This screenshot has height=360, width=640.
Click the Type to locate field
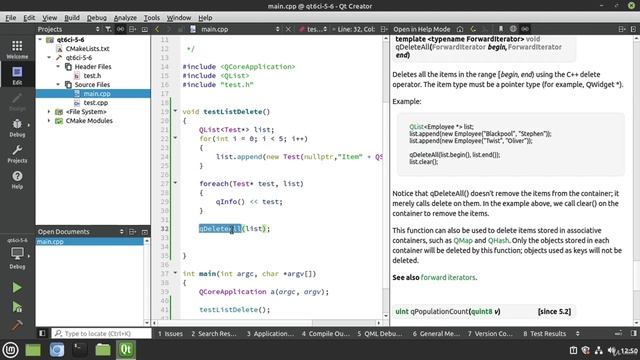pos(101,333)
